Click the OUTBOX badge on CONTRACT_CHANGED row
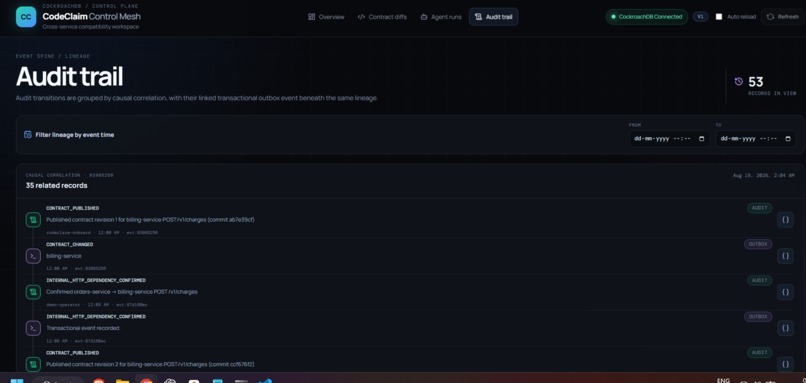The height and width of the screenshot is (383, 806). 758,244
